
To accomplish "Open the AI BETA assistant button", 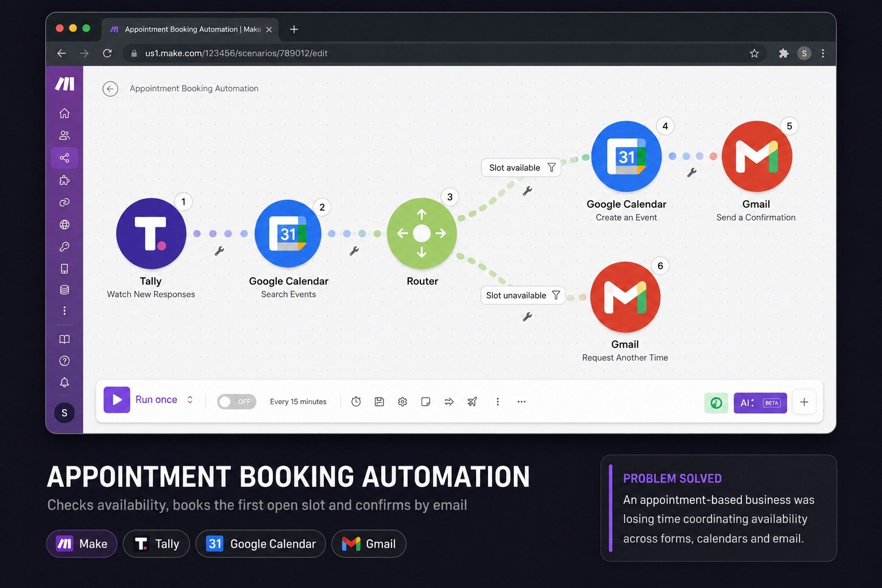I will coord(760,403).
